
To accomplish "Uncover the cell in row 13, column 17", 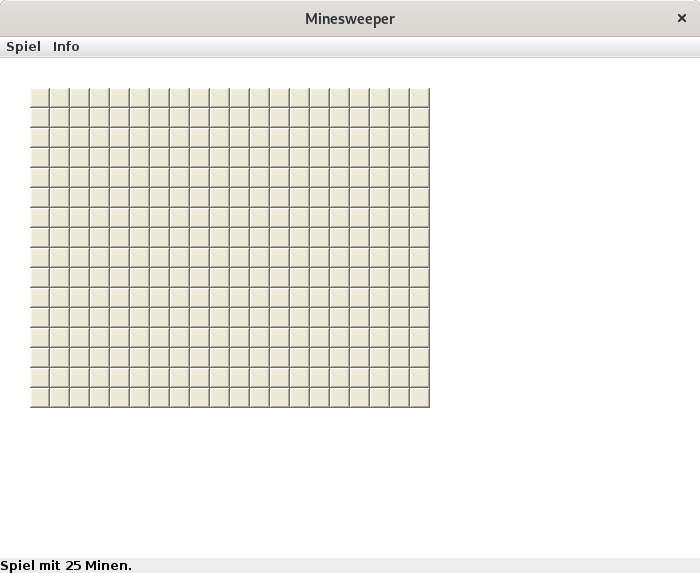I will pyautogui.click(x=360, y=338).
